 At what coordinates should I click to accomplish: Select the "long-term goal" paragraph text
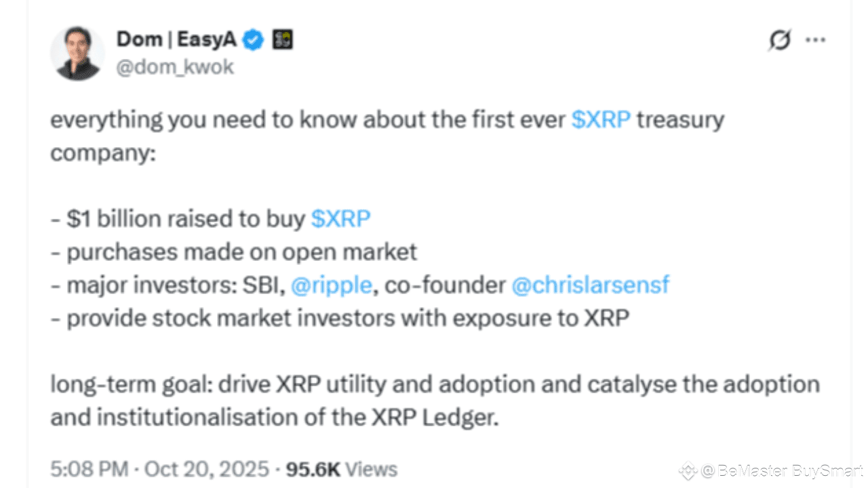435,401
